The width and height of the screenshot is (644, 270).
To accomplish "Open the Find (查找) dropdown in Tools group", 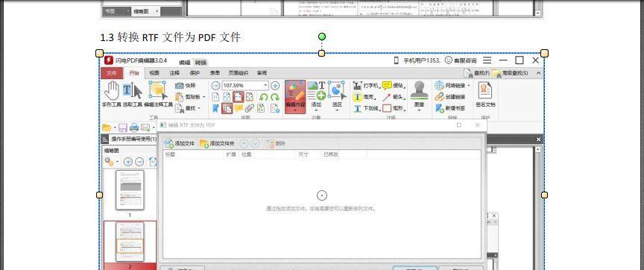I will click(x=188, y=108).
